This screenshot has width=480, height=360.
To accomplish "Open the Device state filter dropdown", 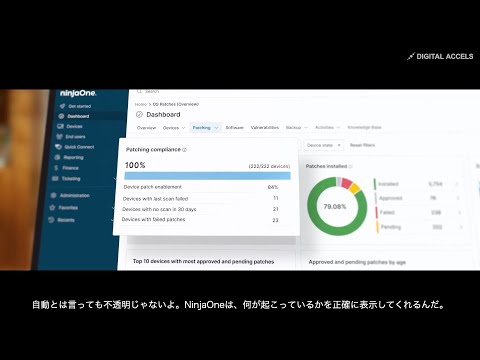I will [x=323, y=145].
